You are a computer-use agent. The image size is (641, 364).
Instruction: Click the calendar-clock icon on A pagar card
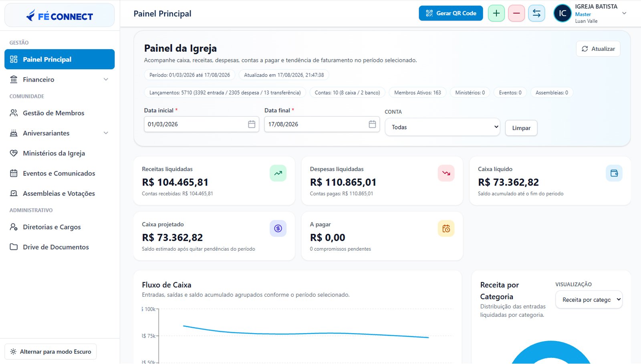(446, 229)
